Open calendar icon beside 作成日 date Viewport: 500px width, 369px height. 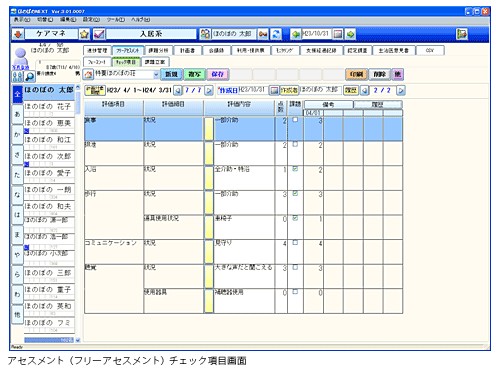click(x=274, y=90)
